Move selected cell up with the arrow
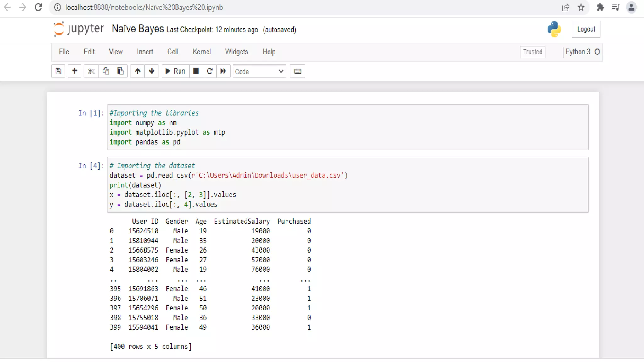This screenshot has width=644, height=362. [x=137, y=71]
